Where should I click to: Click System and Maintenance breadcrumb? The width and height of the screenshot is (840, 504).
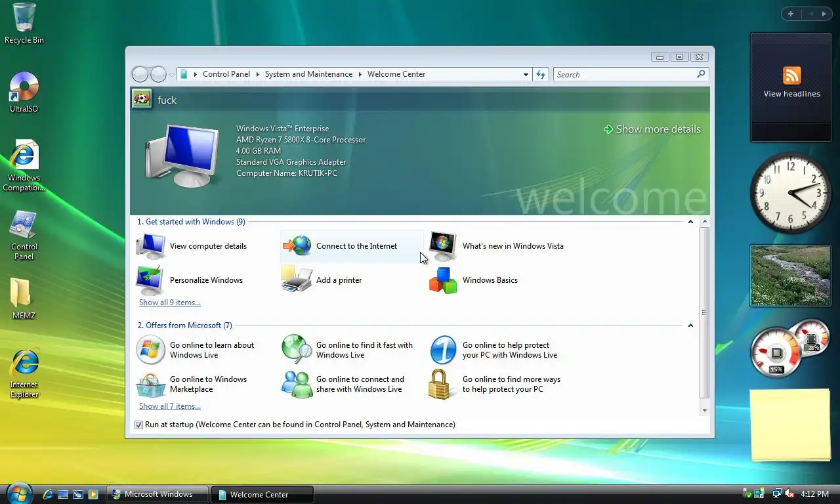[308, 74]
